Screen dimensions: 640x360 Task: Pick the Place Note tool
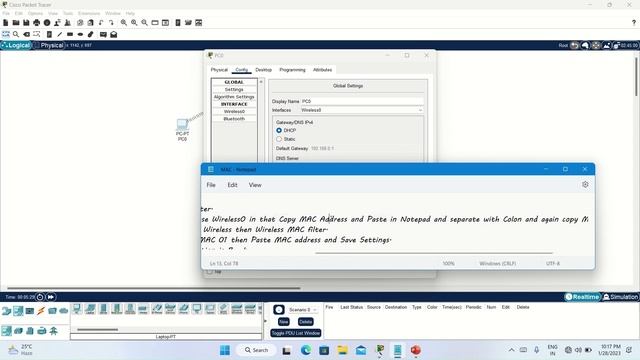(x=49, y=34)
